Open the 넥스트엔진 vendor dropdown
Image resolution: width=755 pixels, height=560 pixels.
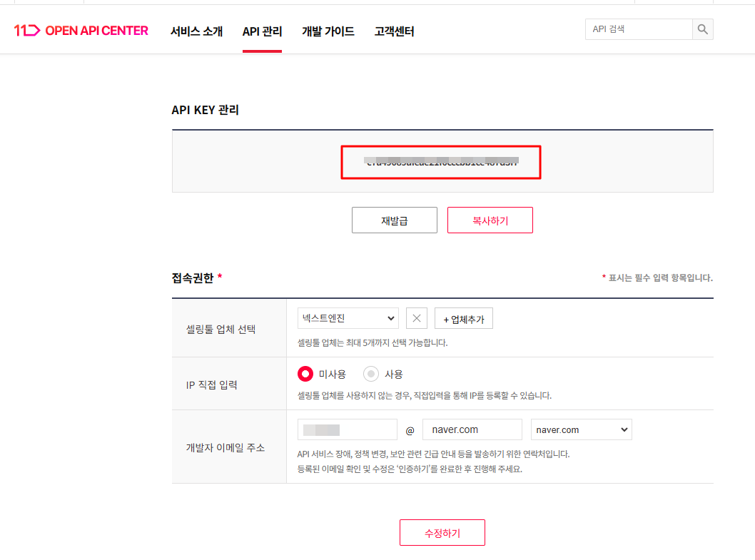tap(348, 318)
